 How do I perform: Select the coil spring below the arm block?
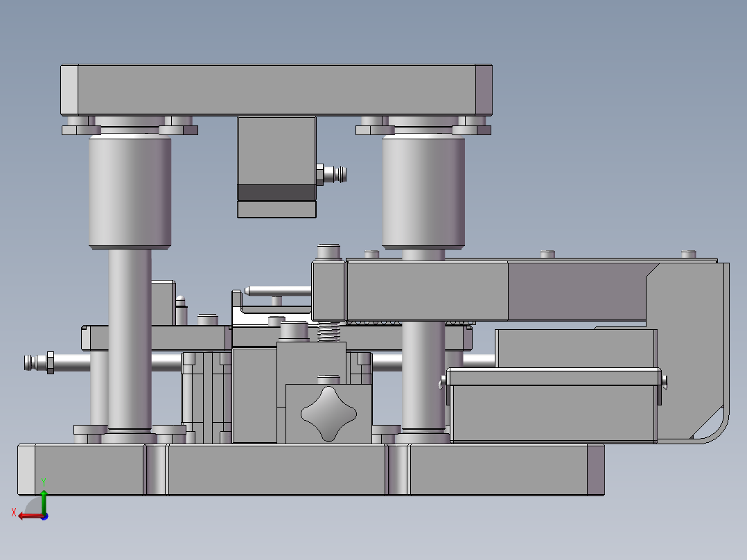click(x=328, y=331)
